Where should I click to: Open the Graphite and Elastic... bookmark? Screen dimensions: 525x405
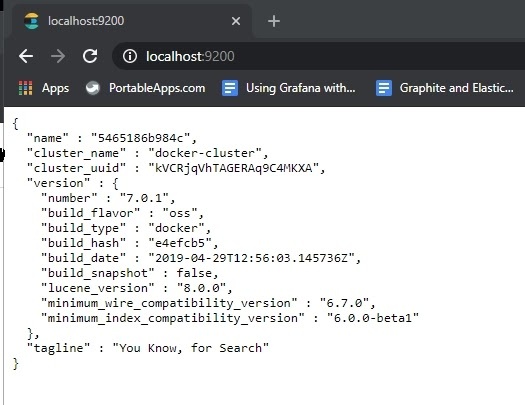(456, 88)
